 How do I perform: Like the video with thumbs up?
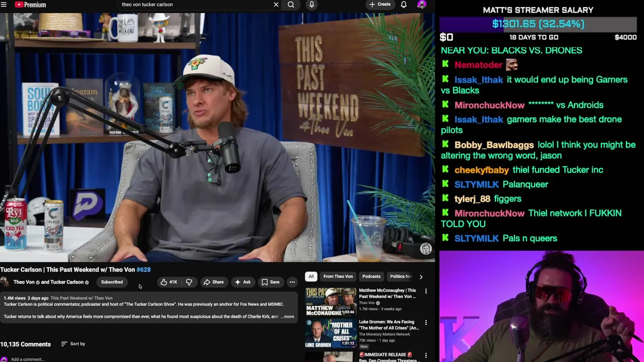click(x=169, y=282)
